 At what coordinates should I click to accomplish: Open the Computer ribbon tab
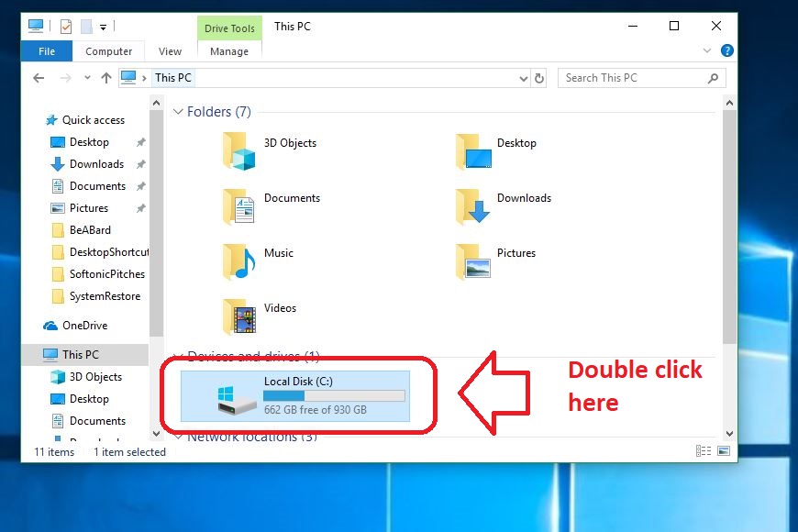109,51
